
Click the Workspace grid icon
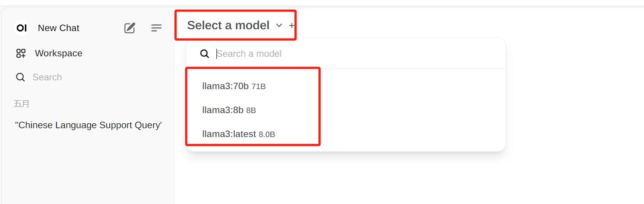21,53
